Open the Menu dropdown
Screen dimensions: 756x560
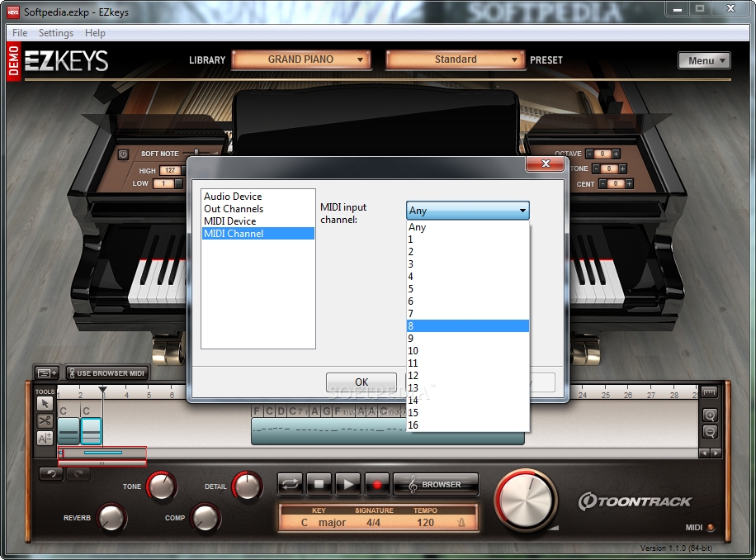(704, 61)
